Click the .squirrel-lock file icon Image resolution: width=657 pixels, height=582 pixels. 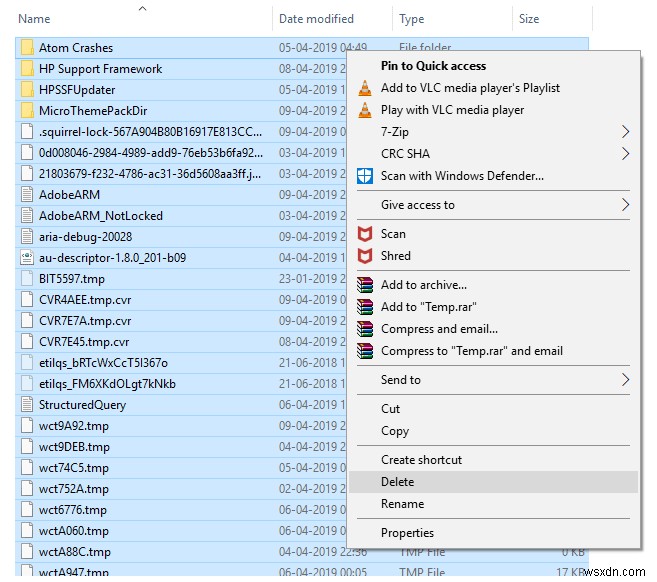(27, 132)
